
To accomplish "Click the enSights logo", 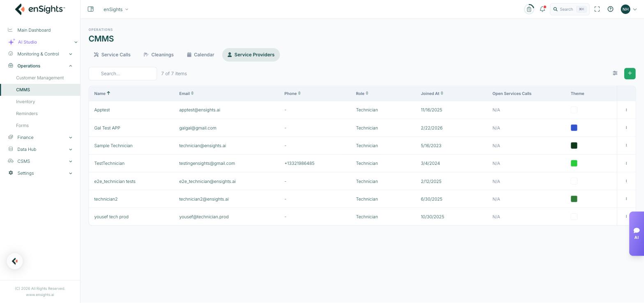I will [x=40, y=9].
